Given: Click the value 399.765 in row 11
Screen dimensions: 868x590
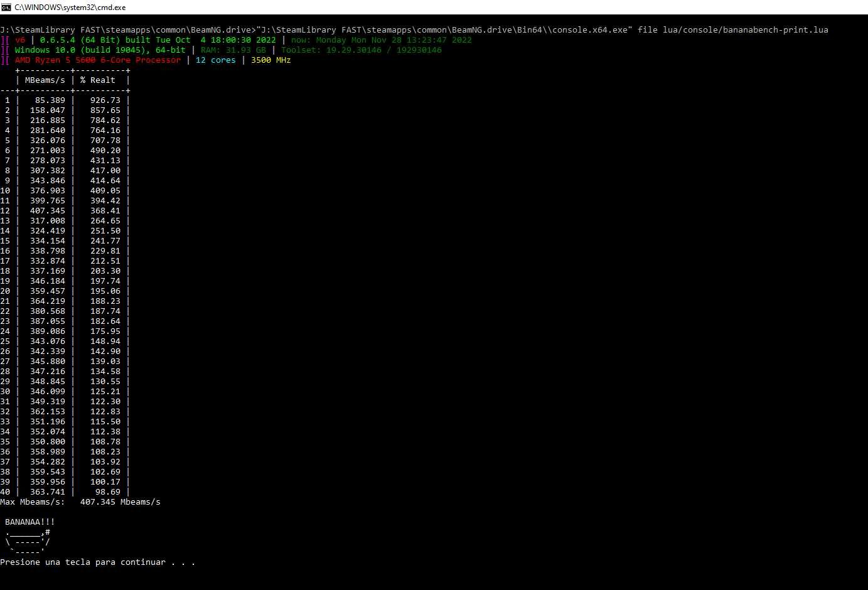Looking at the screenshot, I should click(48, 201).
